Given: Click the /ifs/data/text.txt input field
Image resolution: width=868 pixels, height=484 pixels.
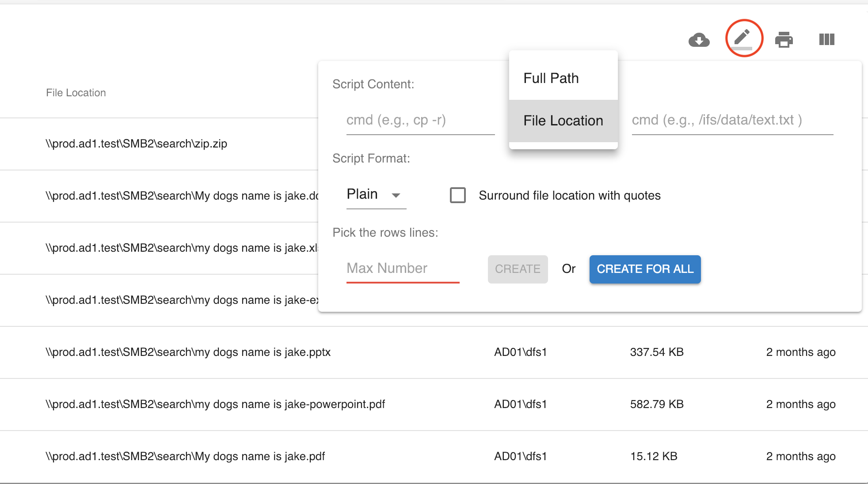Looking at the screenshot, I should coord(732,120).
